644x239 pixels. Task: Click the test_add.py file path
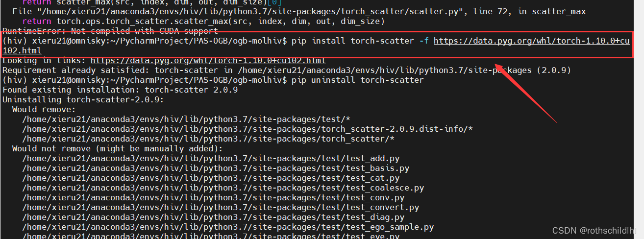click(x=211, y=159)
